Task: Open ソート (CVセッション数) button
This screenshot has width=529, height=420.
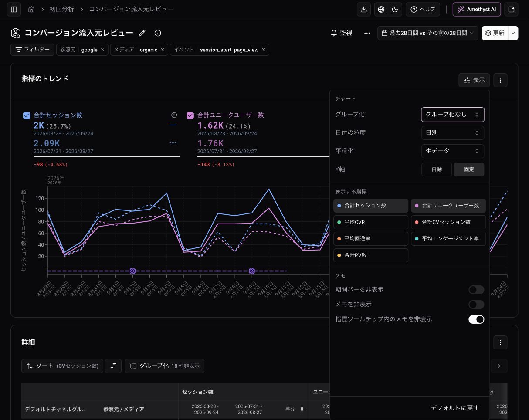Action: pos(62,366)
